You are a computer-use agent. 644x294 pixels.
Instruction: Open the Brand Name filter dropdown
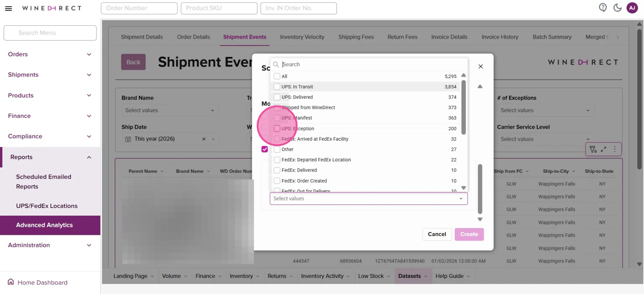coord(170,110)
